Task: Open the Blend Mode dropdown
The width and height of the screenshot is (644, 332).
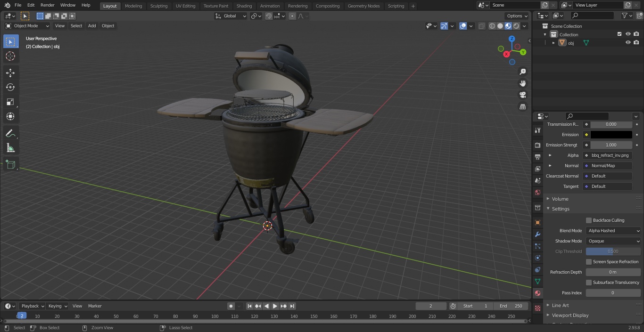Action: 613,231
